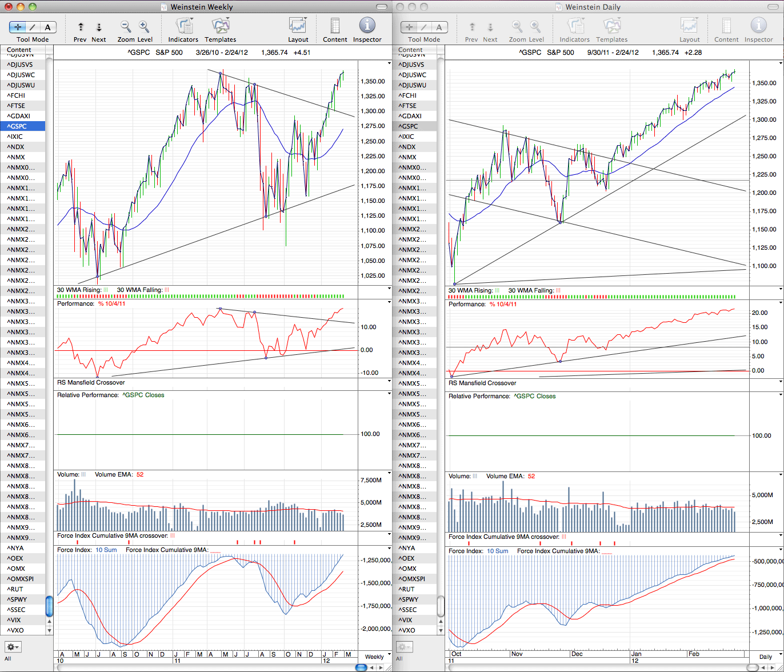Image resolution: width=784 pixels, height=672 pixels.
Task: Select ^GDAXI in Weinstein Weekly list
Action: 23,116
